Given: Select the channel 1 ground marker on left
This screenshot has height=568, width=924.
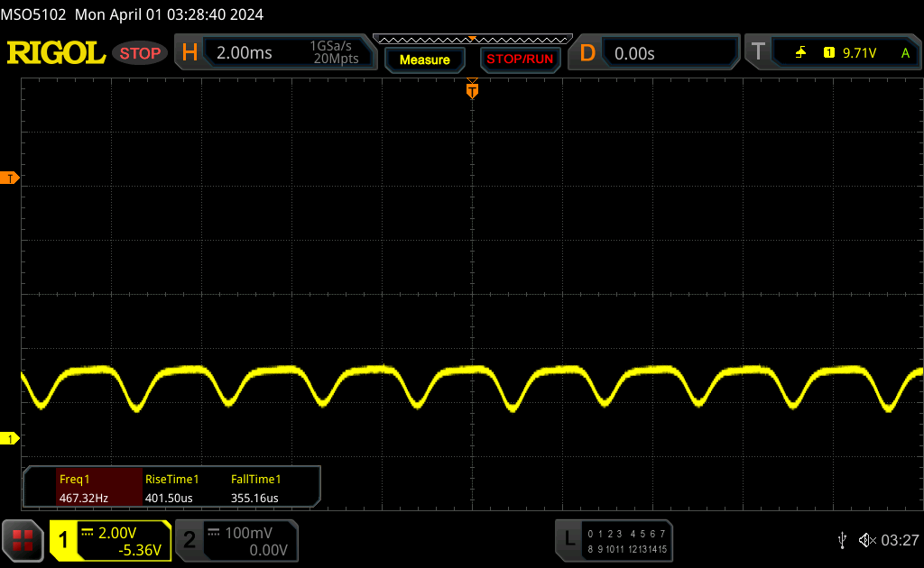Looking at the screenshot, I should (x=9, y=438).
